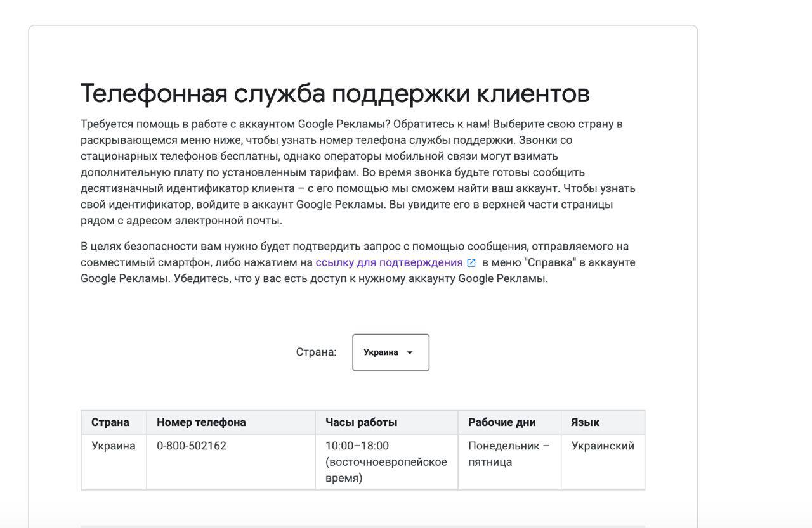
Task: Click the external link icon after the confirmation link
Action: click(471, 263)
